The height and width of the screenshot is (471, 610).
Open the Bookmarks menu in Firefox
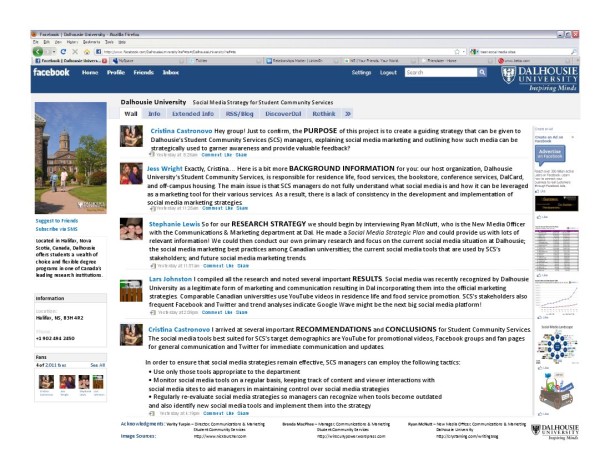click(91, 42)
